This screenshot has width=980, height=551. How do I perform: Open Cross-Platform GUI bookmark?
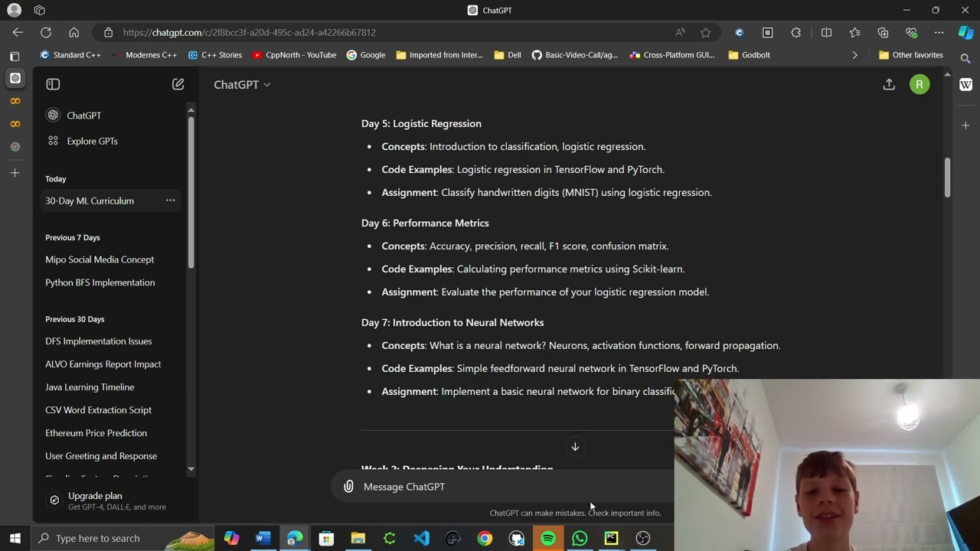tap(672, 55)
